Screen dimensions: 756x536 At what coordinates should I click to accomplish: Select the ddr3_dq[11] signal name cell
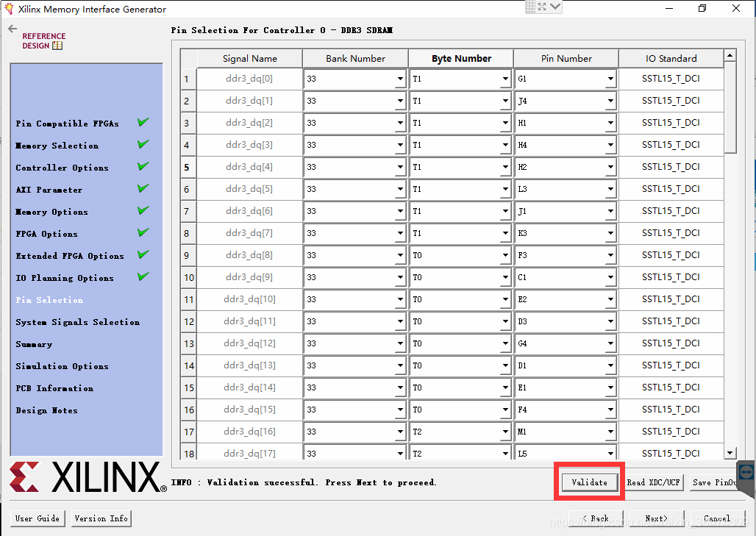click(x=249, y=321)
